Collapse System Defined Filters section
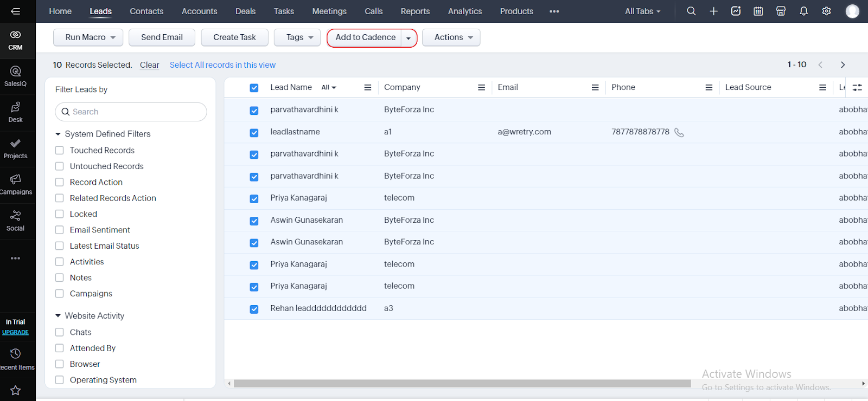 pos(58,134)
